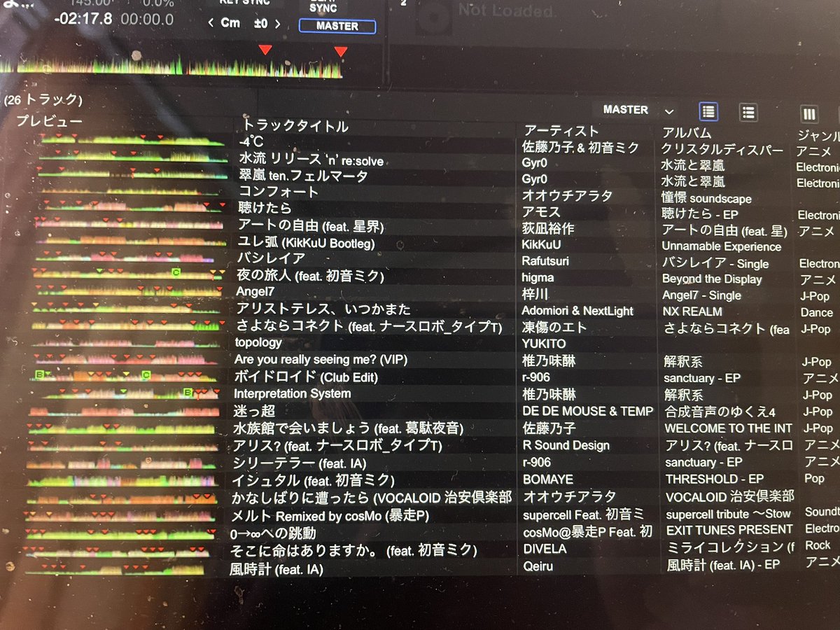Switch to the second list view icon beside it
The width and height of the screenshot is (840, 630).
(x=748, y=112)
